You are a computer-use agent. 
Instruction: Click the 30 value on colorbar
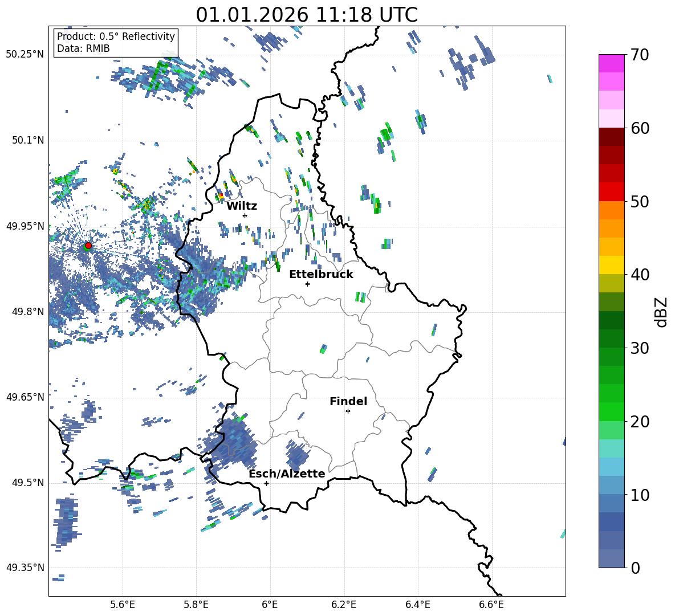[x=640, y=348]
